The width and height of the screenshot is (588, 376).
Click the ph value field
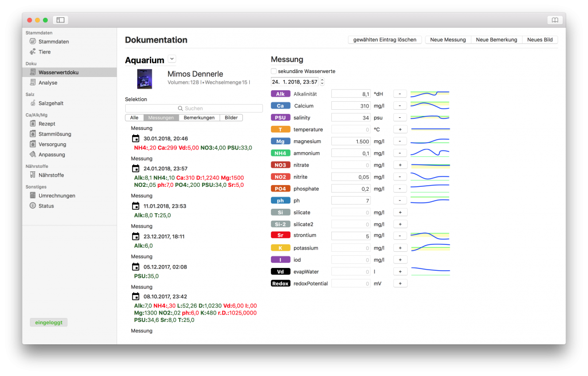click(351, 201)
